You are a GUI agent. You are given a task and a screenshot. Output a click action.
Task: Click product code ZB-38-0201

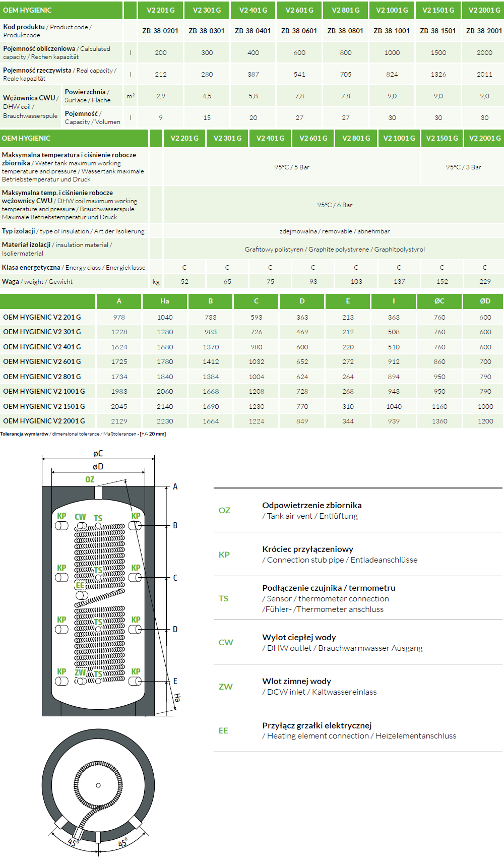coord(160,31)
